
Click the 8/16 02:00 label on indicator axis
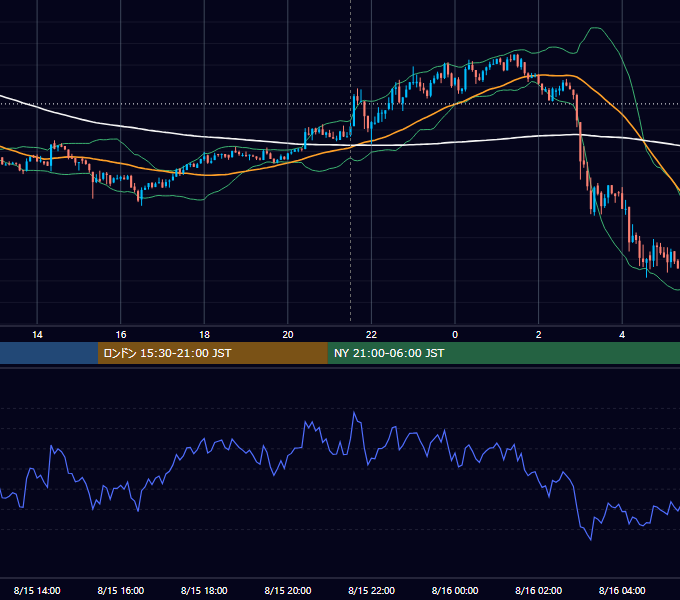[x=539, y=590]
